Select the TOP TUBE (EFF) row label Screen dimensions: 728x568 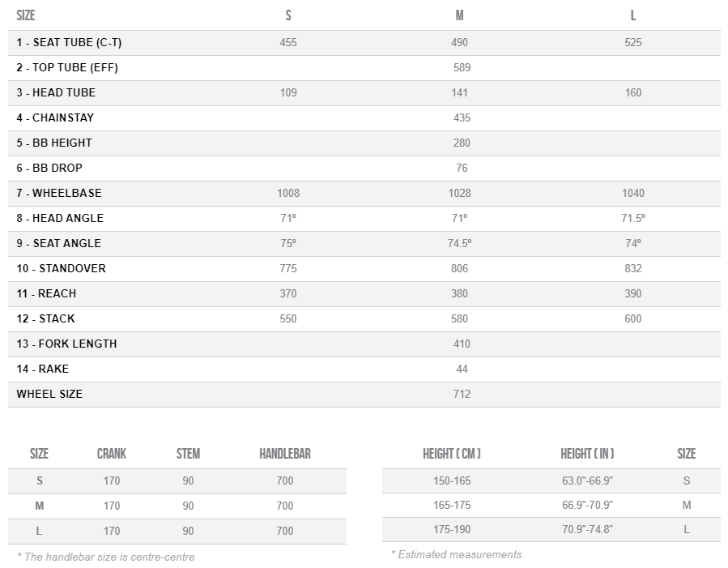pyautogui.click(x=67, y=67)
